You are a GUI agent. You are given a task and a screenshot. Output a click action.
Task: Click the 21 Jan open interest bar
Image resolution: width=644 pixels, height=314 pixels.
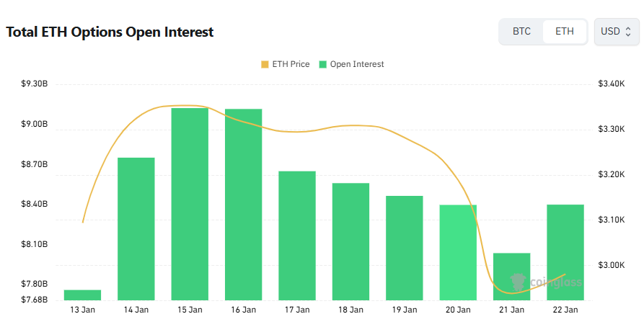tap(512, 277)
